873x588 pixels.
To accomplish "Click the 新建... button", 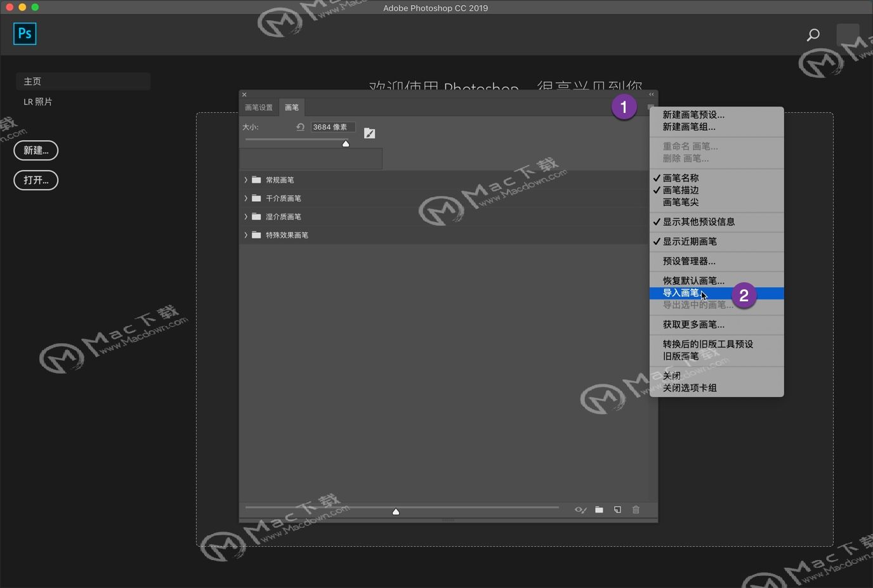I will point(36,150).
